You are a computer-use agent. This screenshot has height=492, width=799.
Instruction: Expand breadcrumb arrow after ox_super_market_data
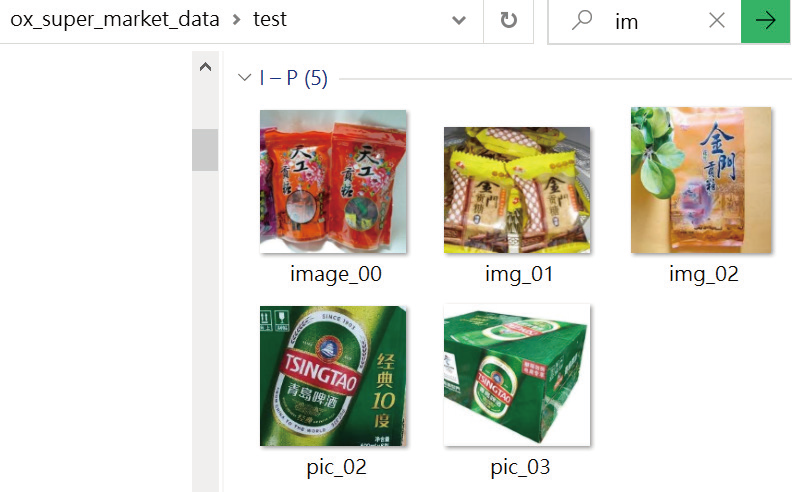(236, 20)
